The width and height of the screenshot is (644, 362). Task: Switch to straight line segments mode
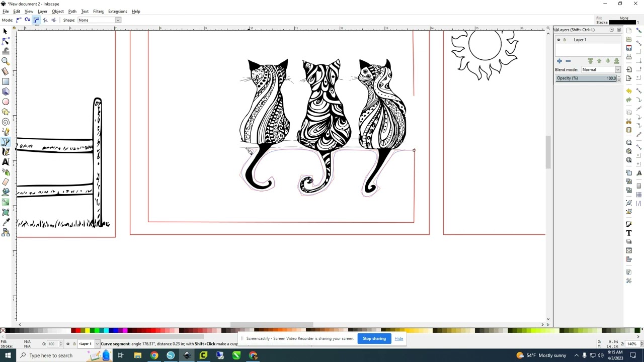(45, 20)
